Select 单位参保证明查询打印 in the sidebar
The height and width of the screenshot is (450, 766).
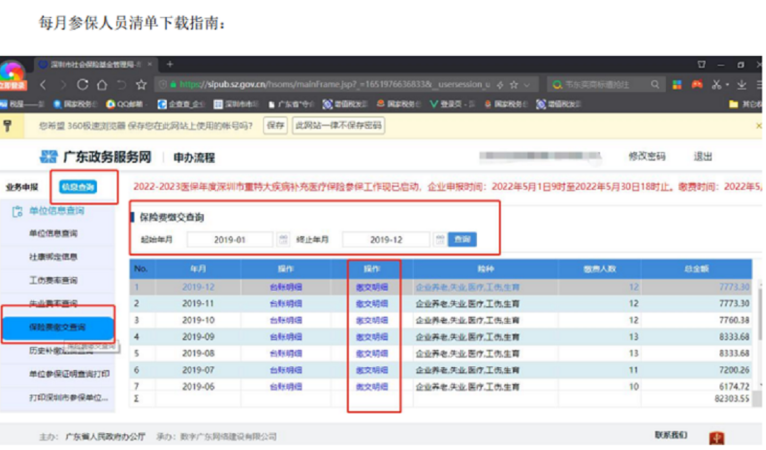[x=69, y=374]
